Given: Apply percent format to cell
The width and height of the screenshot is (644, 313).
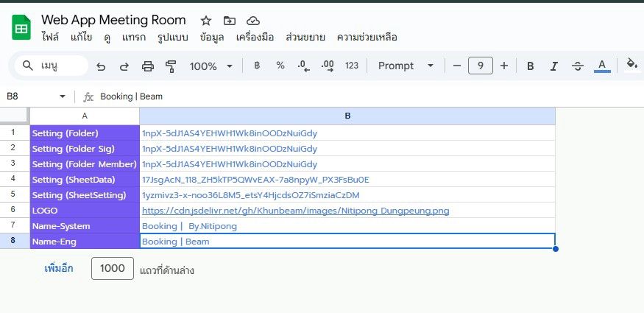Looking at the screenshot, I should click(280, 66).
